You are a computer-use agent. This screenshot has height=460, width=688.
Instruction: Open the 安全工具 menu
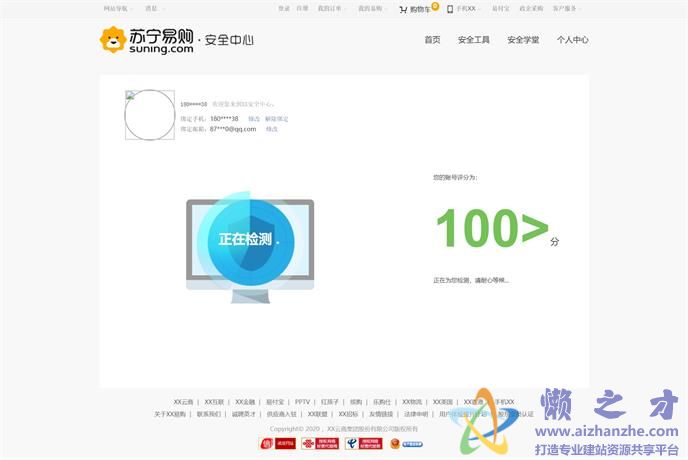(473, 40)
